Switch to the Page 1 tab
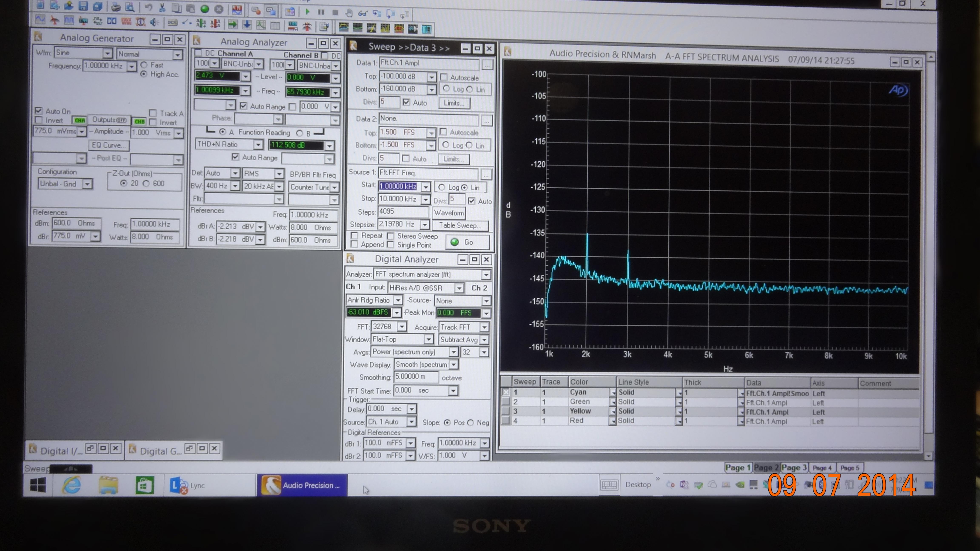Screen dimensions: 980x551 738,467
